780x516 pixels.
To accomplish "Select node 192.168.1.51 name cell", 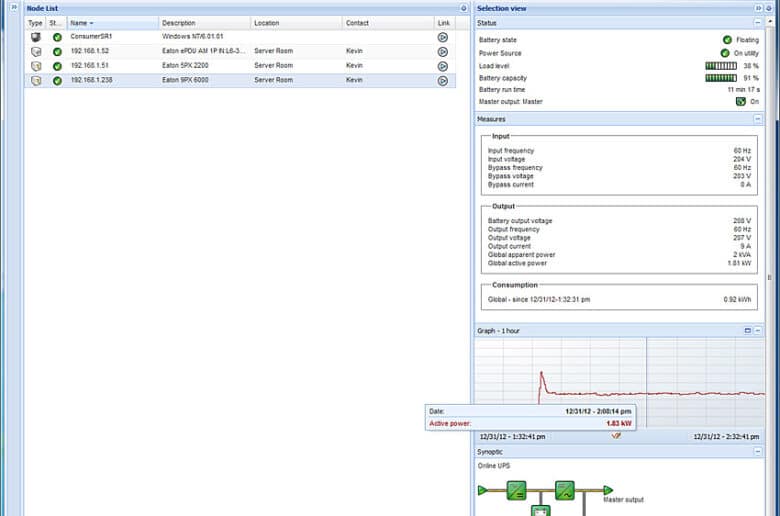I will [90, 65].
